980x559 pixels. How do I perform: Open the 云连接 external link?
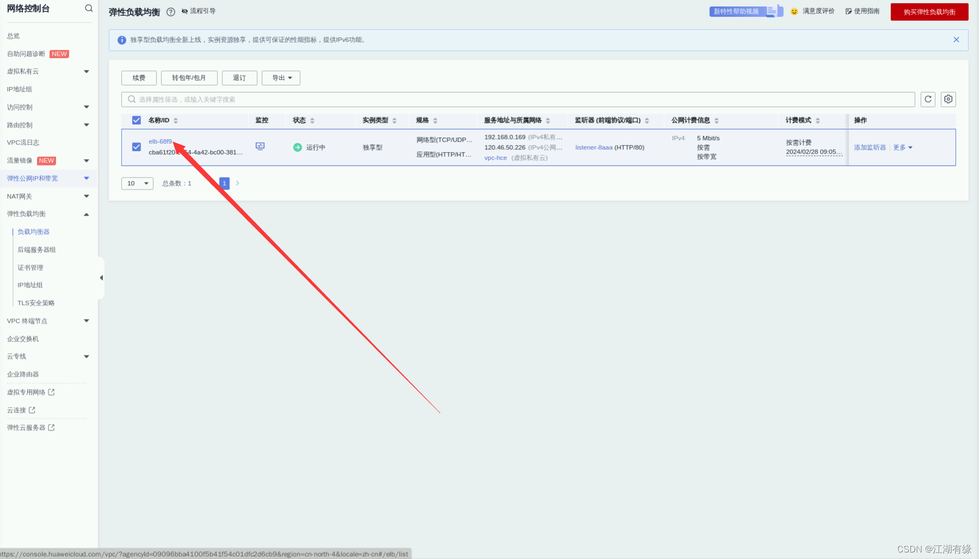(x=21, y=410)
